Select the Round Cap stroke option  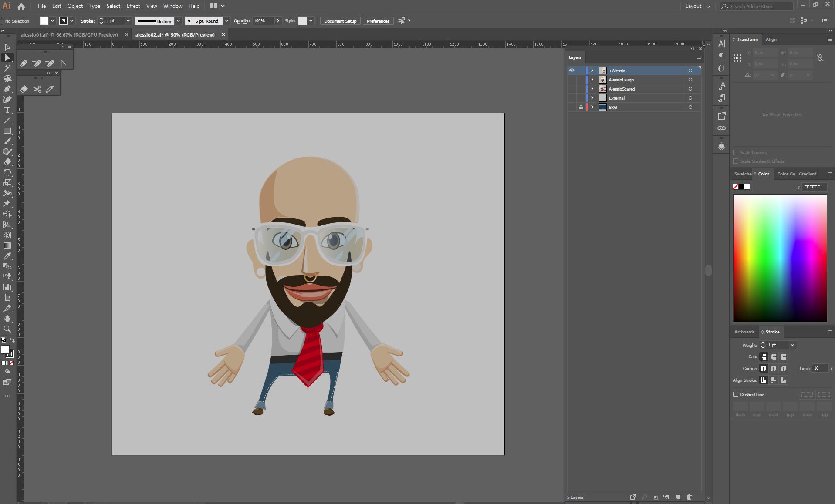pos(774,357)
